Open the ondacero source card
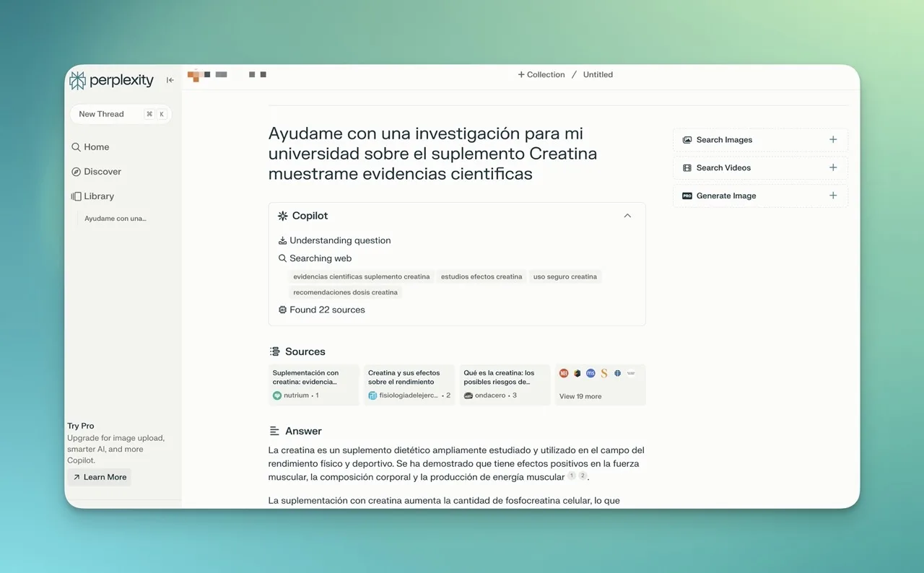 click(505, 385)
